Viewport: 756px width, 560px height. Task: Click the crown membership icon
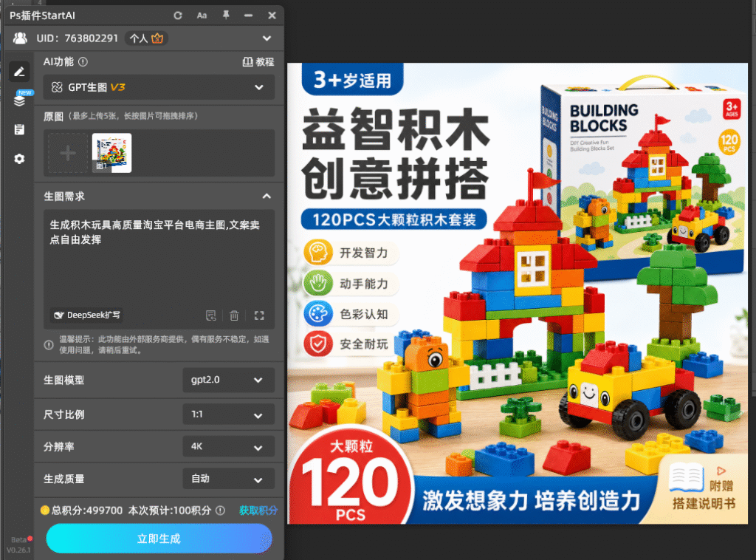[158, 38]
